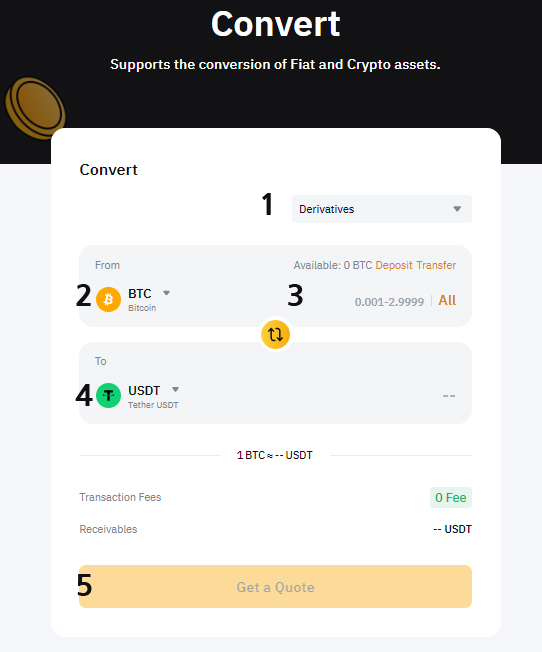Click the green Tether USDT icon
The width and height of the screenshot is (542, 652).
click(109, 395)
